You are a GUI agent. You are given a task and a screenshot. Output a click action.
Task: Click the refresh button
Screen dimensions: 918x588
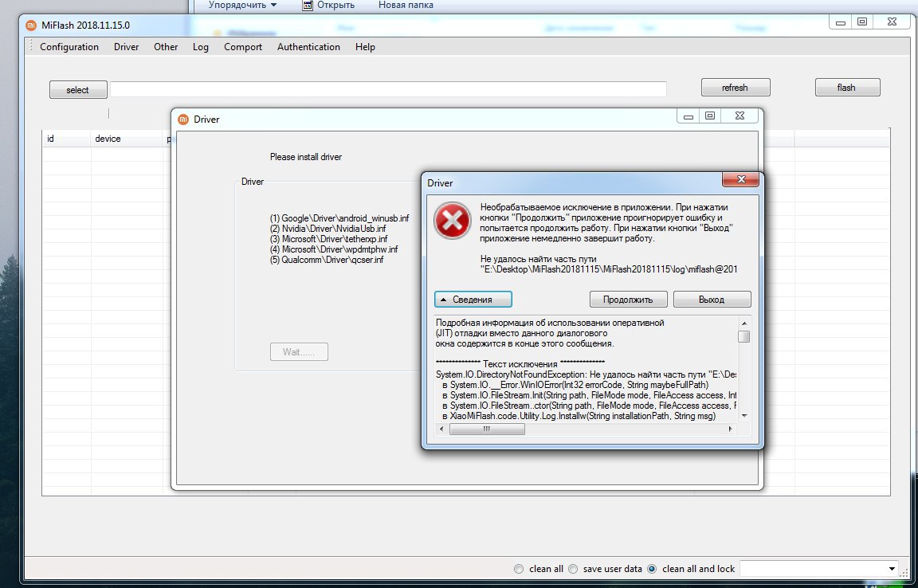pyautogui.click(x=736, y=88)
